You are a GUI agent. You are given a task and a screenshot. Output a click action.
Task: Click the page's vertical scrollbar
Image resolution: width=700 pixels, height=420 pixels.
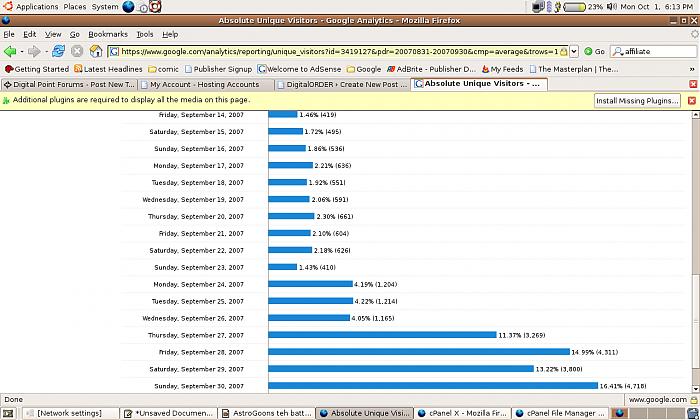pyautogui.click(x=692, y=250)
